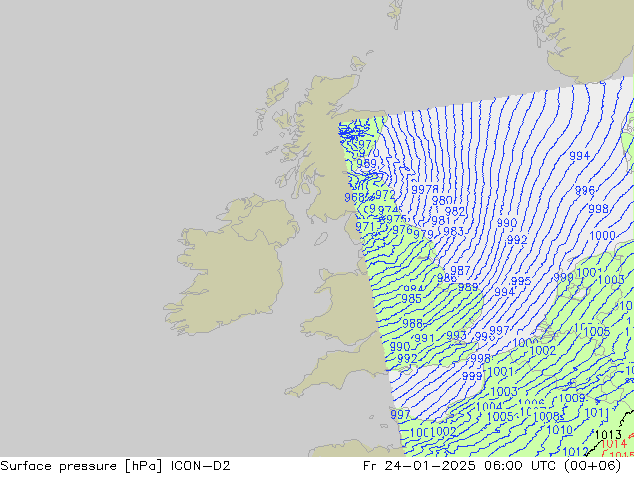This screenshot has width=634, height=490.
Task: Select the 1008 isobar label
Action: coord(547,416)
